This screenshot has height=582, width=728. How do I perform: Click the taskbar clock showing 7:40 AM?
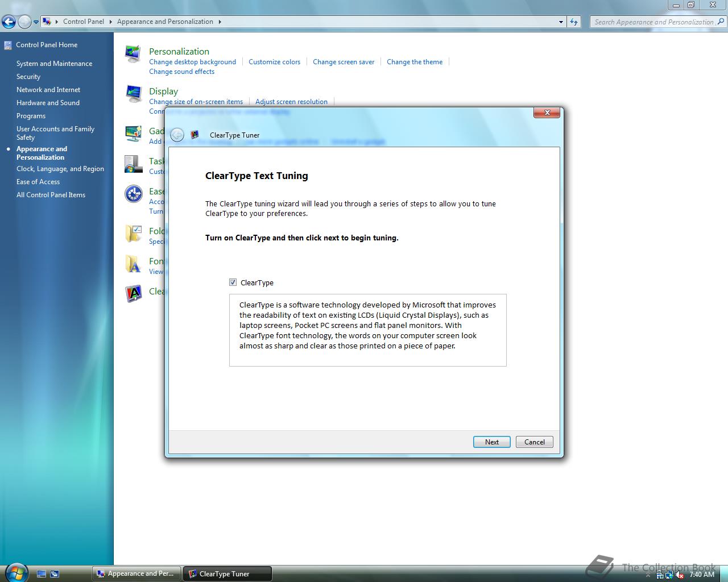701,575
